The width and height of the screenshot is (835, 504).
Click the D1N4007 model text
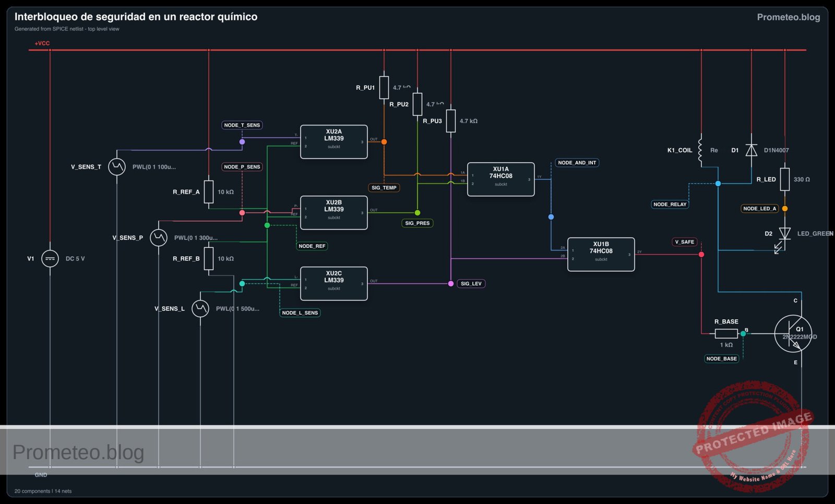pyautogui.click(x=777, y=150)
